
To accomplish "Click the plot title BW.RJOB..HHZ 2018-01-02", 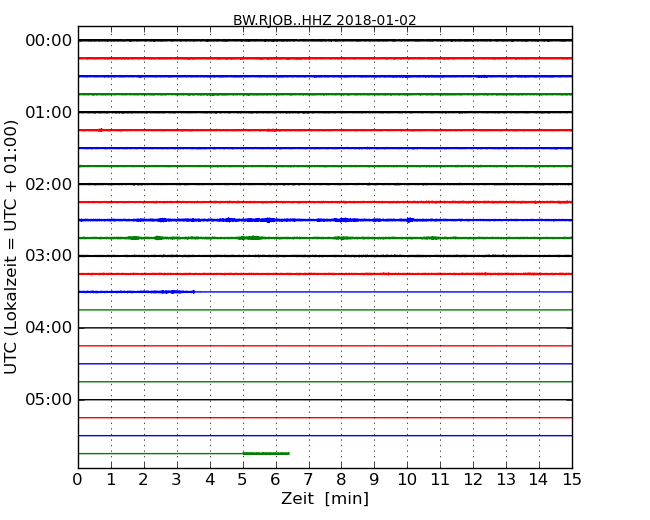I will click(325, 20).
